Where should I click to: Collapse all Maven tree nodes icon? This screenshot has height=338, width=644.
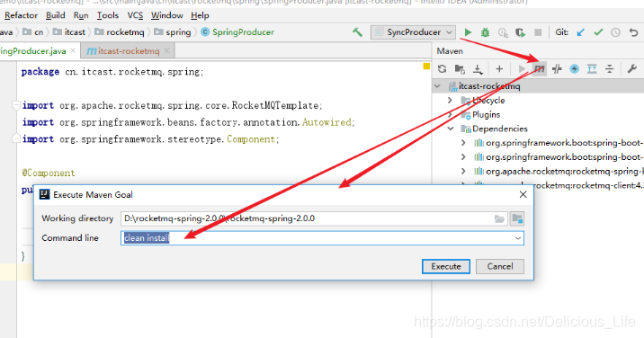(610, 69)
